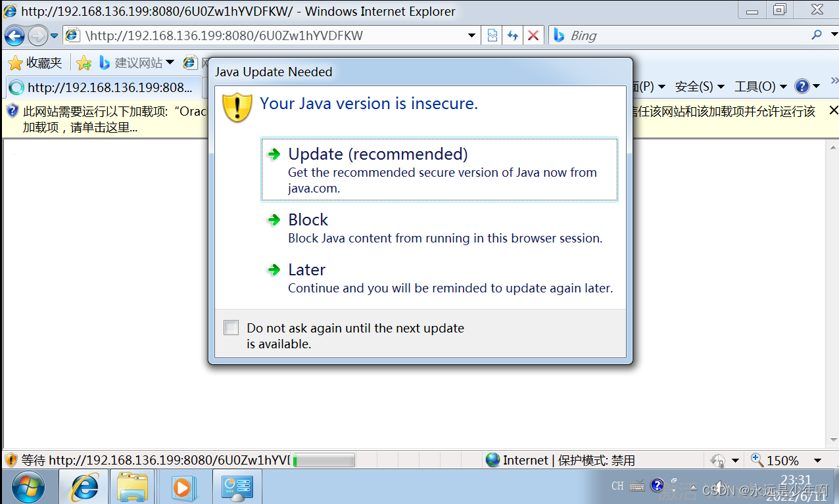Check 'Do not ask again' checkbox
Screen dimensions: 839x504
(x=231, y=327)
